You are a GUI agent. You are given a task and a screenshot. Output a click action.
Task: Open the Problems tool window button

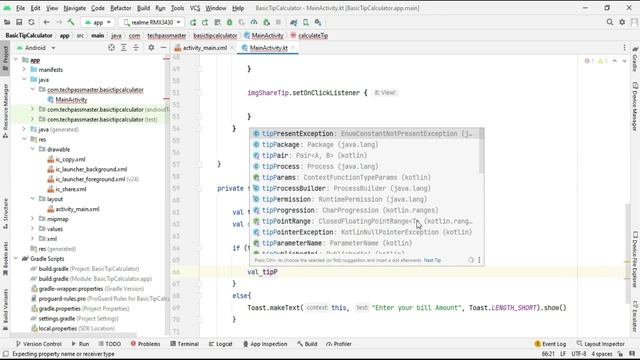[x=145, y=344]
